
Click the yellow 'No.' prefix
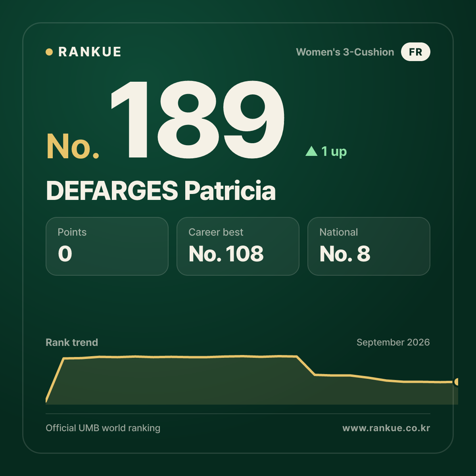73,146
